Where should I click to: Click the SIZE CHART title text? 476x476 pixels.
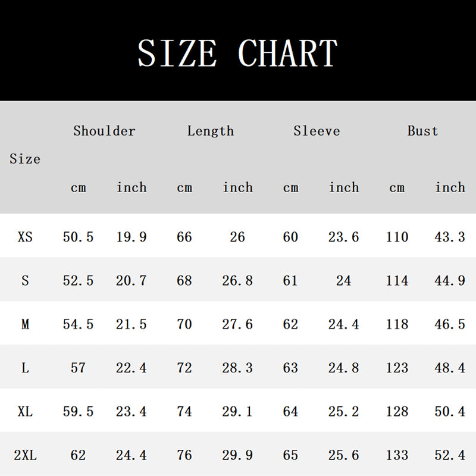point(237,52)
